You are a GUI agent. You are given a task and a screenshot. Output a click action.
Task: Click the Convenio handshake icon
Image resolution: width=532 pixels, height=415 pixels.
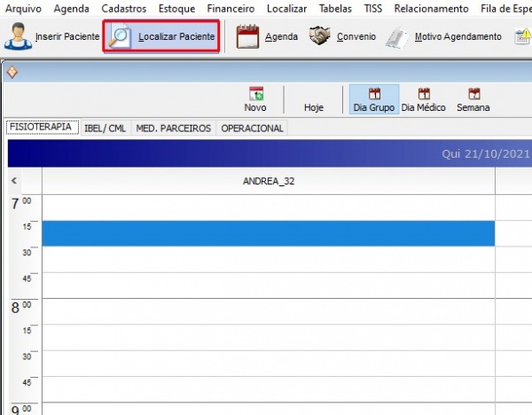(x=319, y=37)
